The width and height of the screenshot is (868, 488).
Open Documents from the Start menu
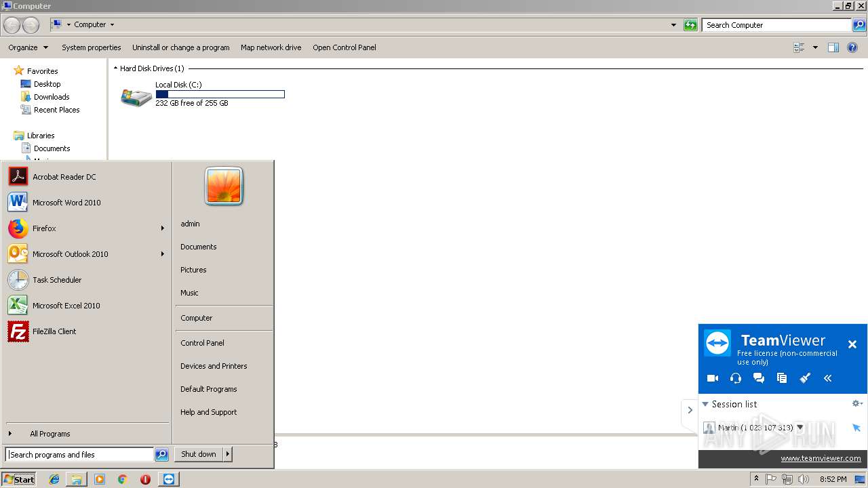(199, 247)
